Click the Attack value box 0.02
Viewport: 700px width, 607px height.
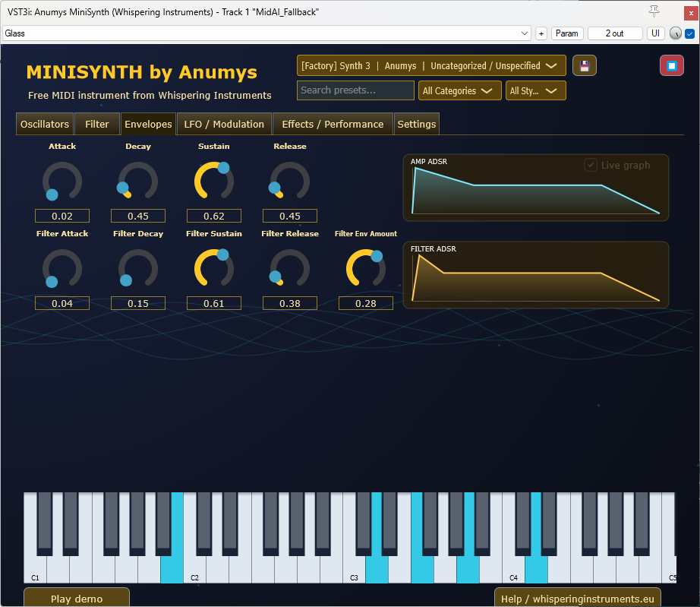pyautogui.click(x=62, y=217)
